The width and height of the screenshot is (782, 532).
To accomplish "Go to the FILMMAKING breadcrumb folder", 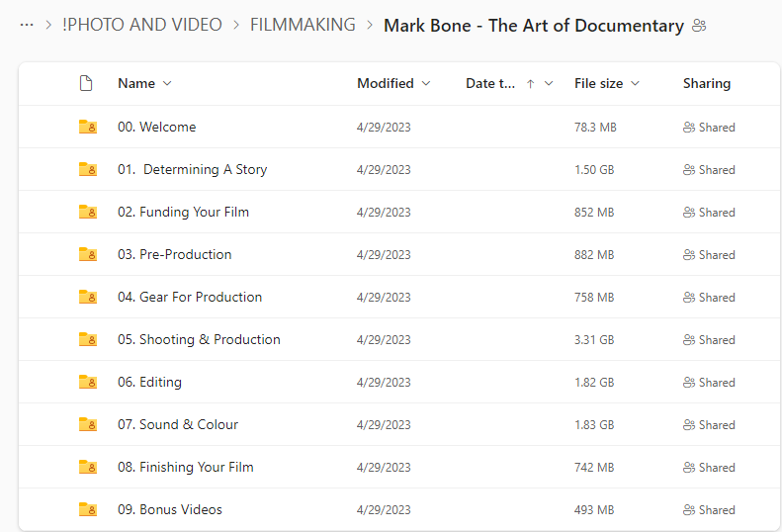I will point(303,25).
